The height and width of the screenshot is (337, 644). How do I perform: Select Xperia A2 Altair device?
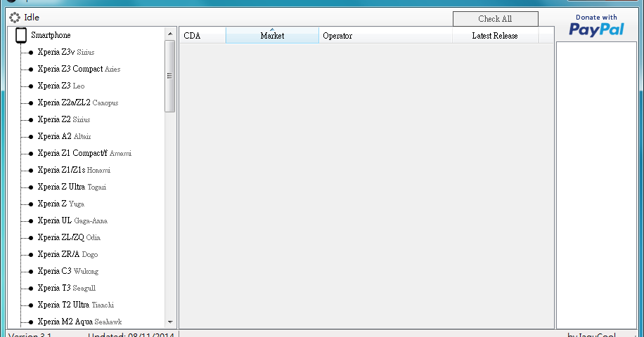point(65,136)
